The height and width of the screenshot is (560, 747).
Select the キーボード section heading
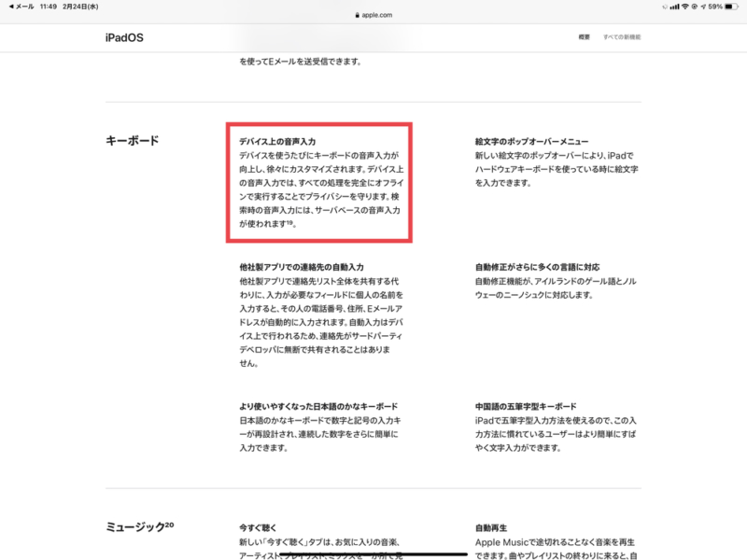(x=132, y=141)
